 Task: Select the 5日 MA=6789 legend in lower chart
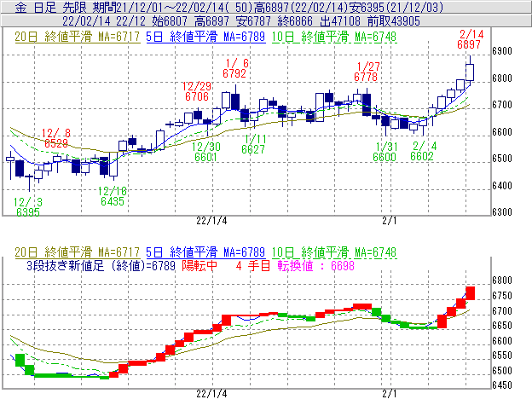pyautogui.click(x=205, y=252)
